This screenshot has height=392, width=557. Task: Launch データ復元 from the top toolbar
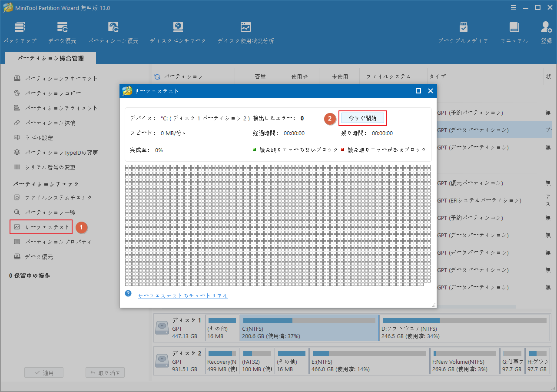click(62, 33)
